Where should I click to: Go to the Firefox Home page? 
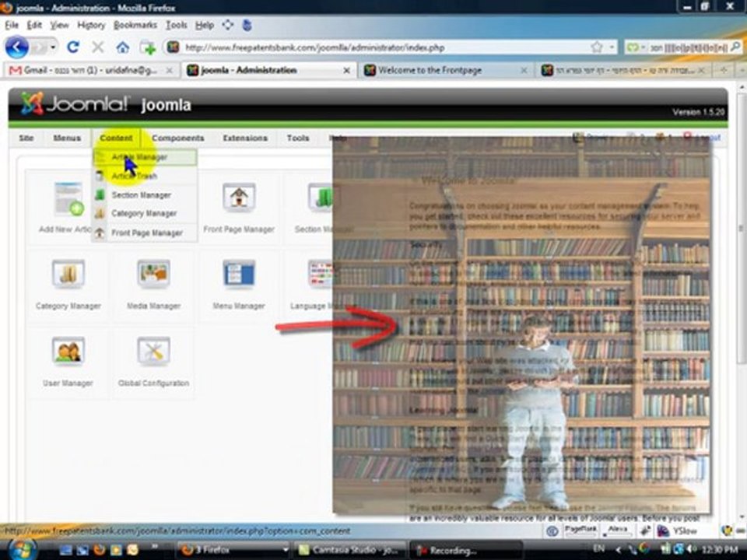point(123,47)
